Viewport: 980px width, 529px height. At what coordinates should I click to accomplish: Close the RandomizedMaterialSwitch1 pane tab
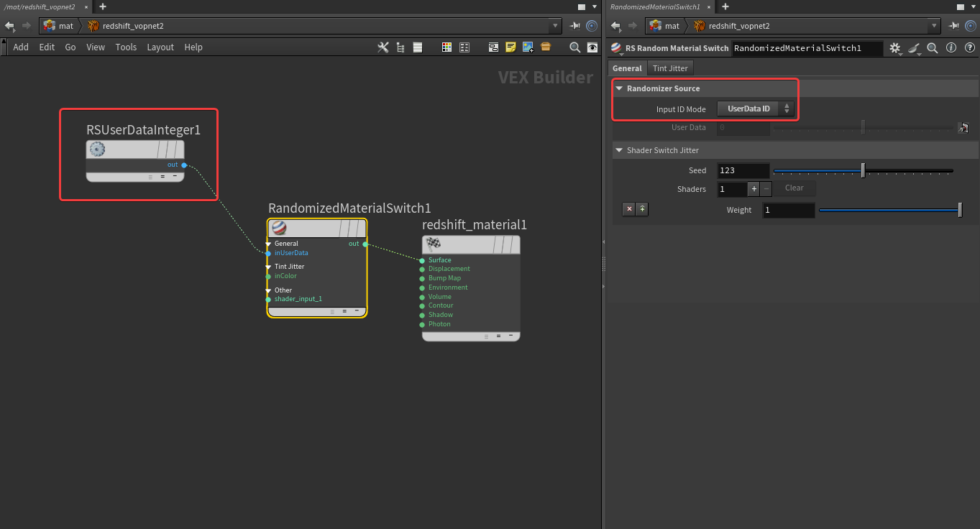(x=710, y=6)
